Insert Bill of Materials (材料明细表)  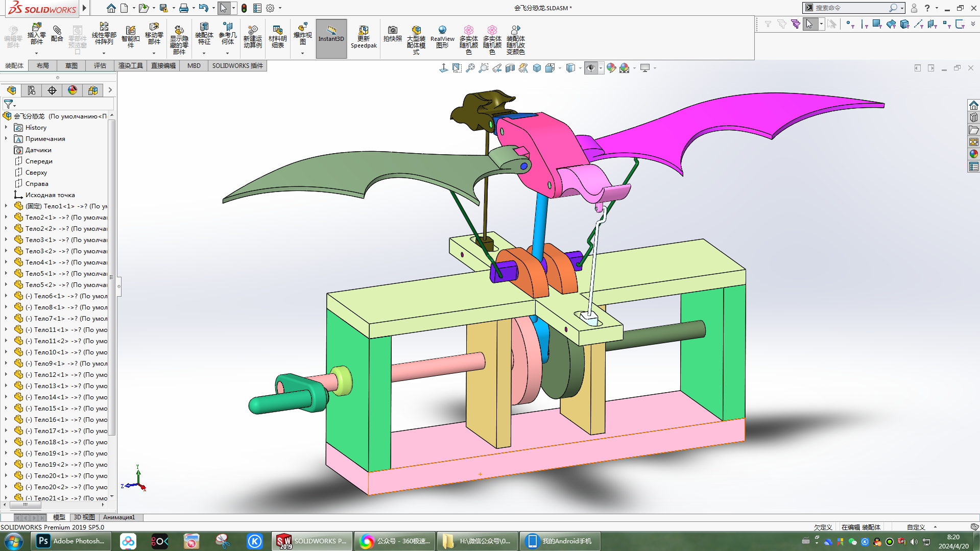[x=277, y=37]
